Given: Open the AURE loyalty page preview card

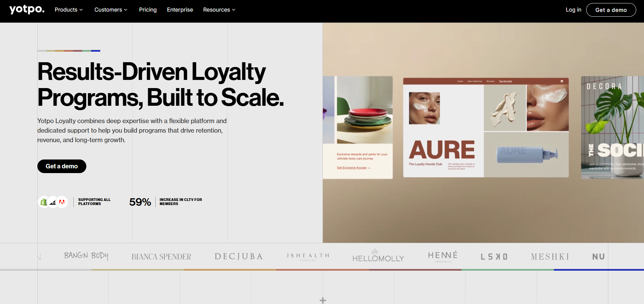Looking at the screenshot, I should click(486, 128).
